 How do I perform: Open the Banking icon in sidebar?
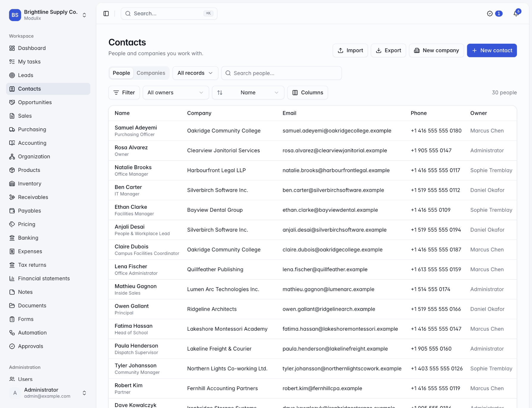(x=12, y=238)
